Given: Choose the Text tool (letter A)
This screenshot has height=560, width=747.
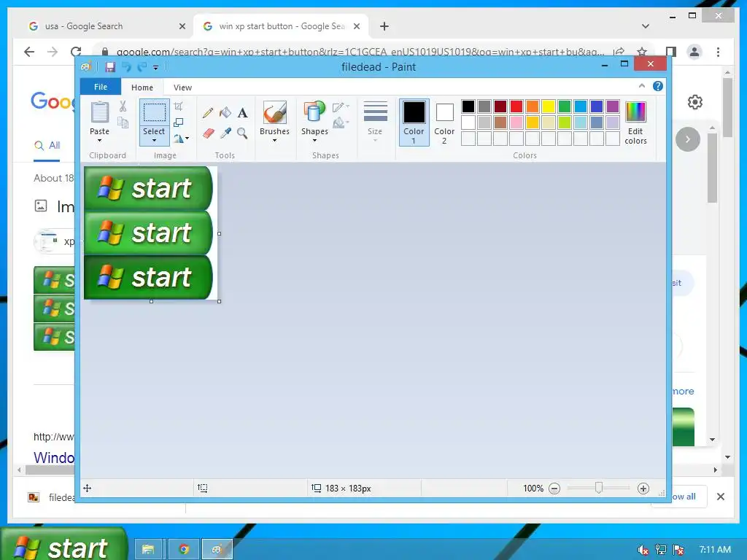Looking at the screenshot, I should tap(242, 113).
